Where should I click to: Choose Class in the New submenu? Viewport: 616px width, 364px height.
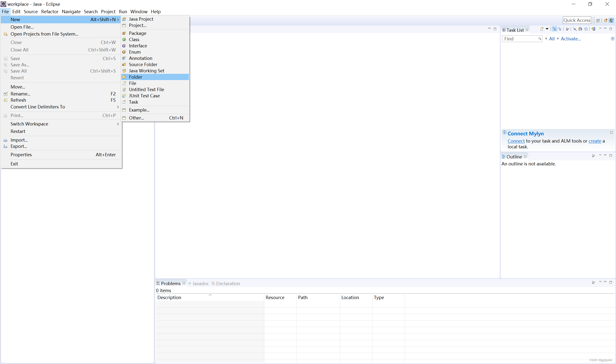[x=155, y=39]
